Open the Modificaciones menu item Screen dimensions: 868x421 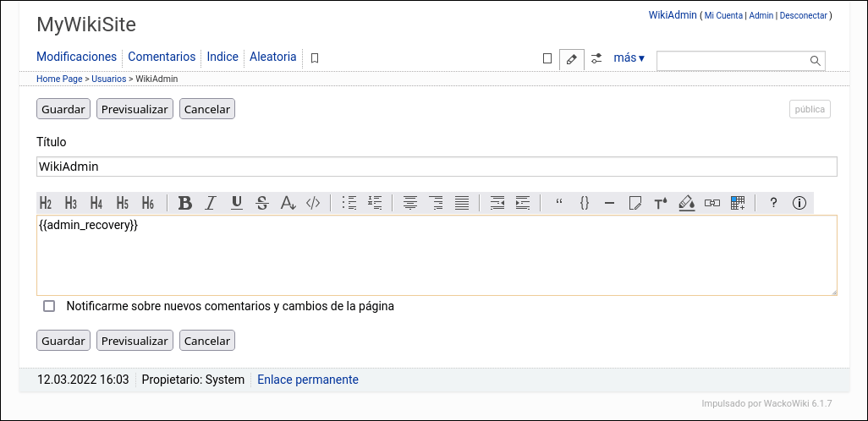coord(76,57)
